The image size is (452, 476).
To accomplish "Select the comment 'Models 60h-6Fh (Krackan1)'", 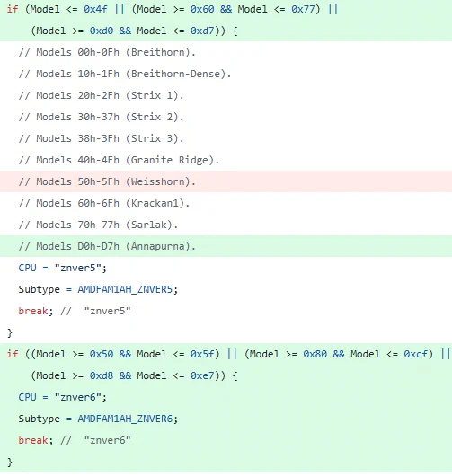I will tap(104, 203).
